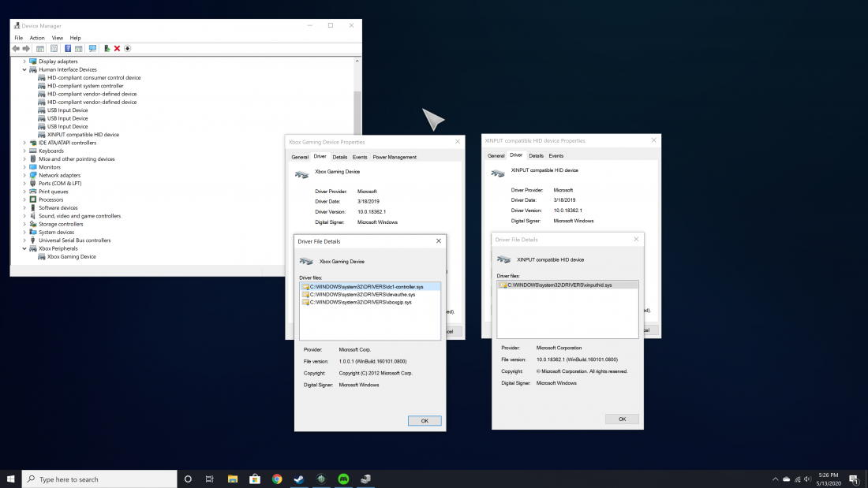This screenshot has width=868, height=488.
Task: Select HID-compliant consumer control device
Action: tap(94, 78)
